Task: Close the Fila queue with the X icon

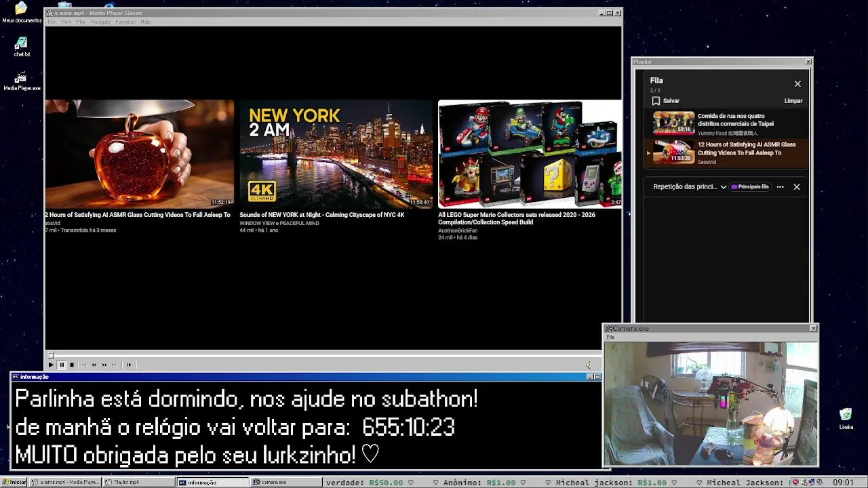Action: tap(797, 84)
